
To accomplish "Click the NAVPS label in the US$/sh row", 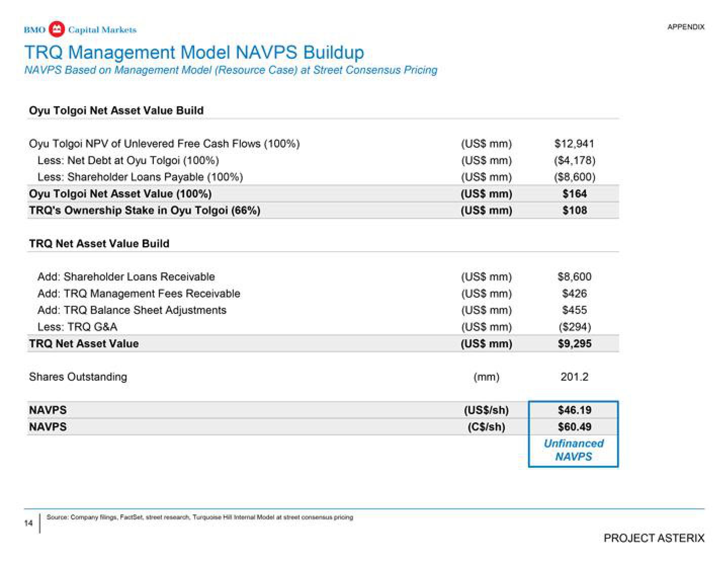I will coord(48,410).
